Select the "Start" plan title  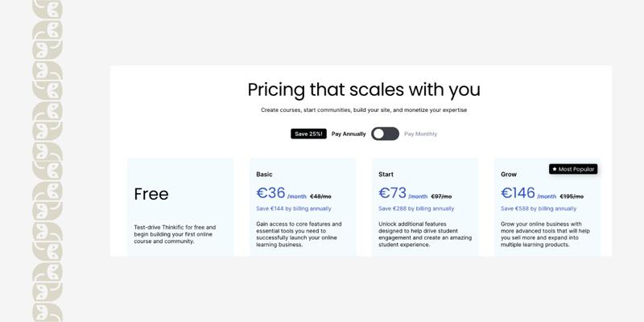[x=386, y=174]
